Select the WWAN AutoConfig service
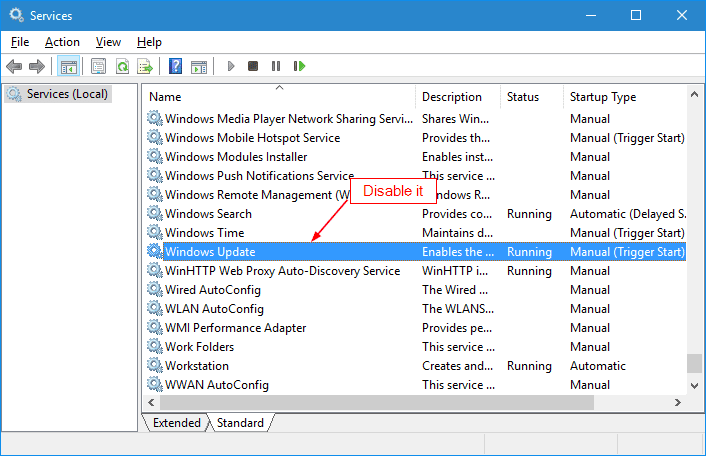This screenshot has width=706, height=456. [416, 384]
